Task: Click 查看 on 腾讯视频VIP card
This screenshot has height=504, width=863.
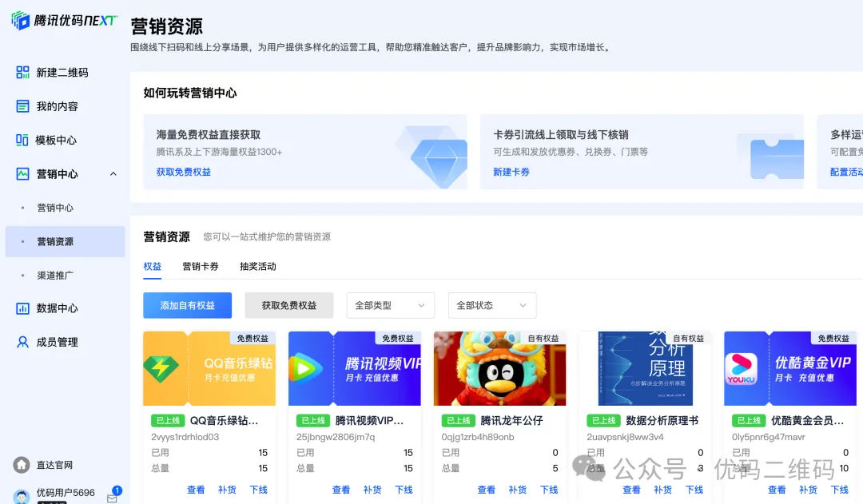Action: [x=341, y=490]
